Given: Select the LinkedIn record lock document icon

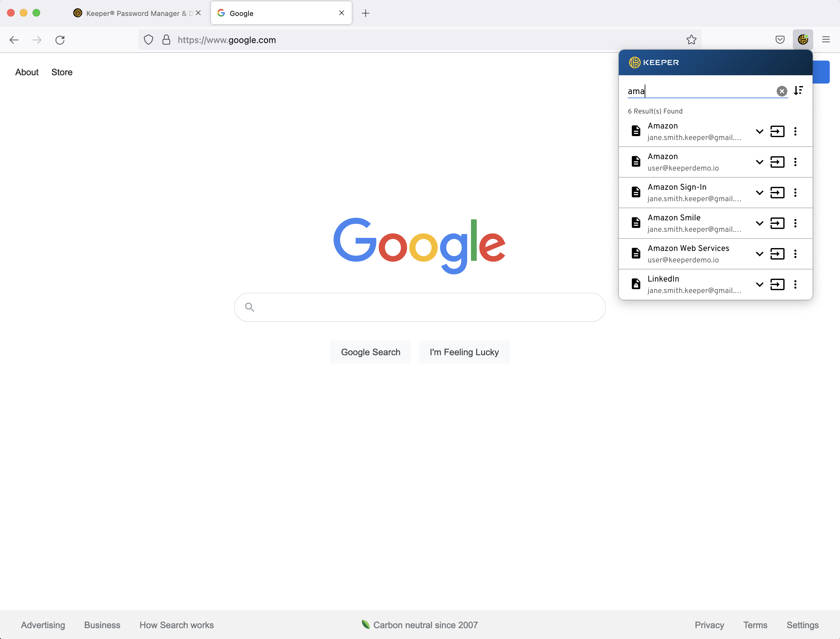Looking at the screenshot, I should (x=635, y=284).
